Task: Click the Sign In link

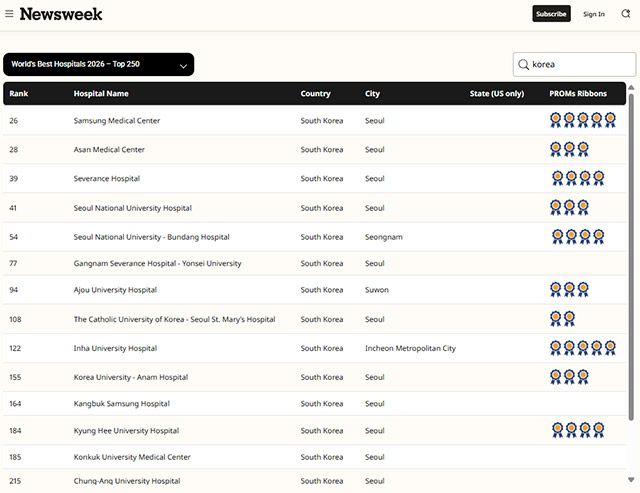Action: 594,14
